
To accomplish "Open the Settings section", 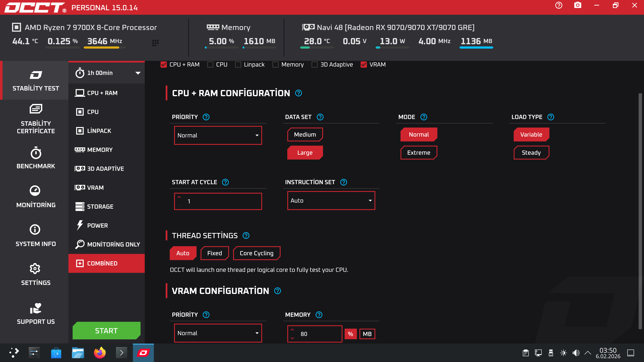I will (36, 275).
